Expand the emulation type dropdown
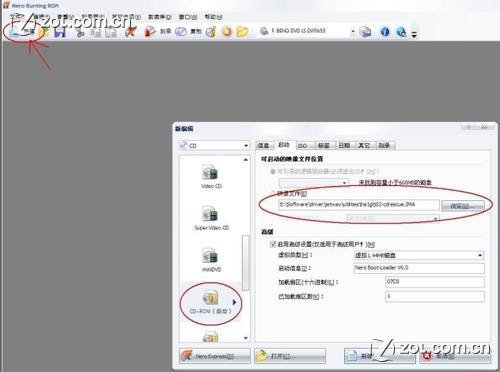 pyautogui.click(x=419, y=255)
